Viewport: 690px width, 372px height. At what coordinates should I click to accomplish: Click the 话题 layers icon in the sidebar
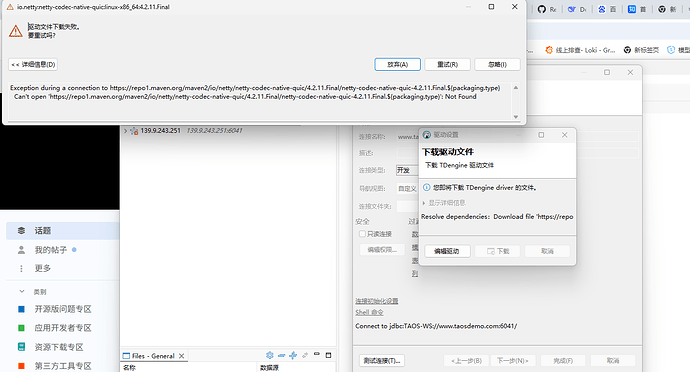[21, 231]
